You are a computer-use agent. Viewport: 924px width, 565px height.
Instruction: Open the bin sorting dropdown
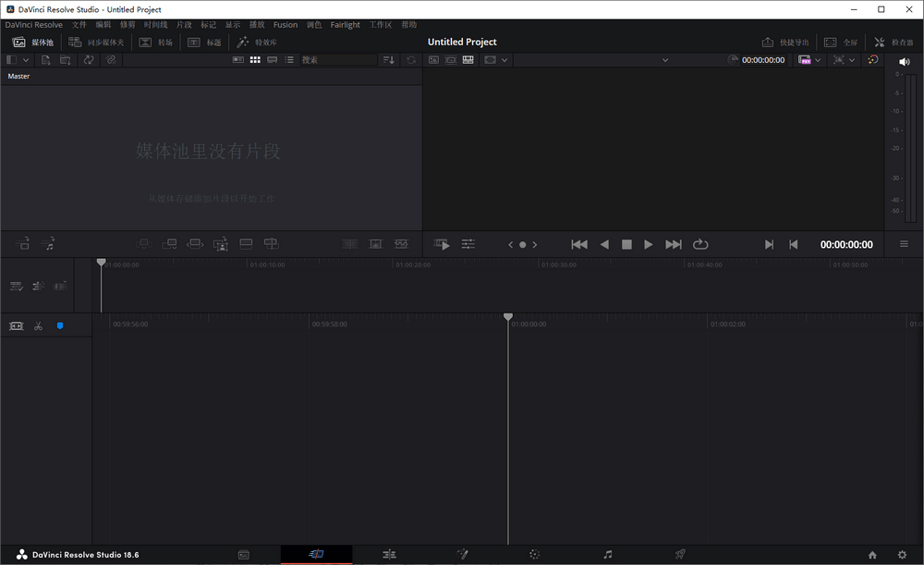(387, 59)
